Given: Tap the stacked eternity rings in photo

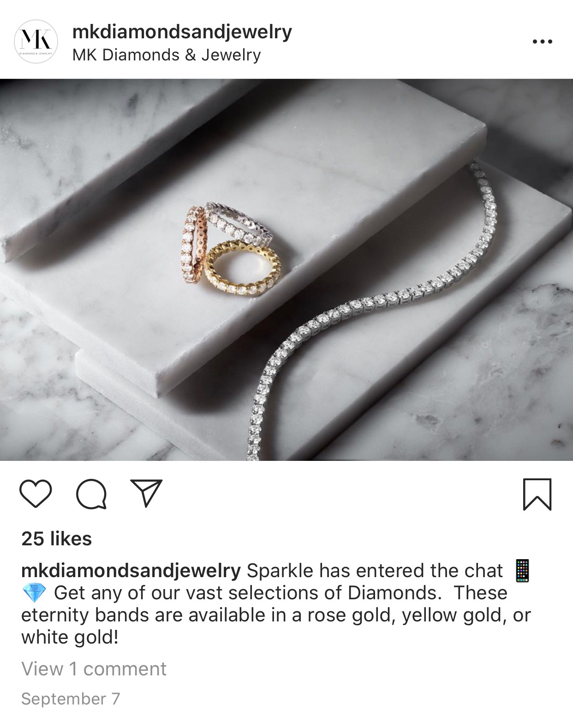Looking at the screenshot, I should point(230,249).
